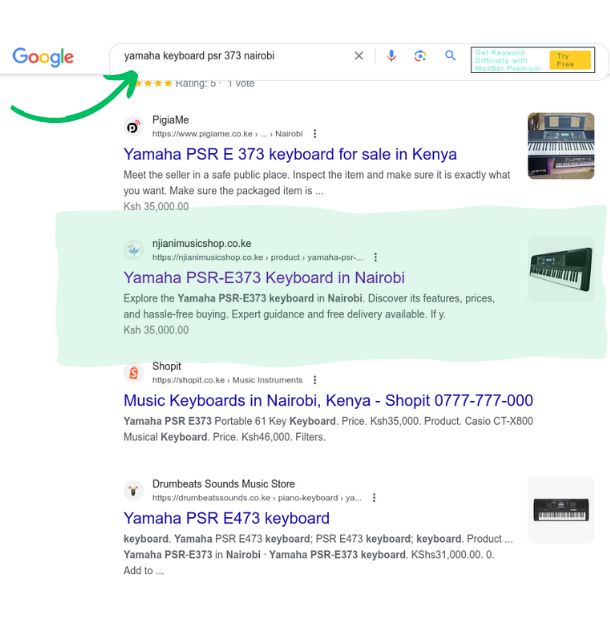This screenshot has width=610, height=640.
Task: Clear the search query with the X icon
Action: tap(359, 56)
